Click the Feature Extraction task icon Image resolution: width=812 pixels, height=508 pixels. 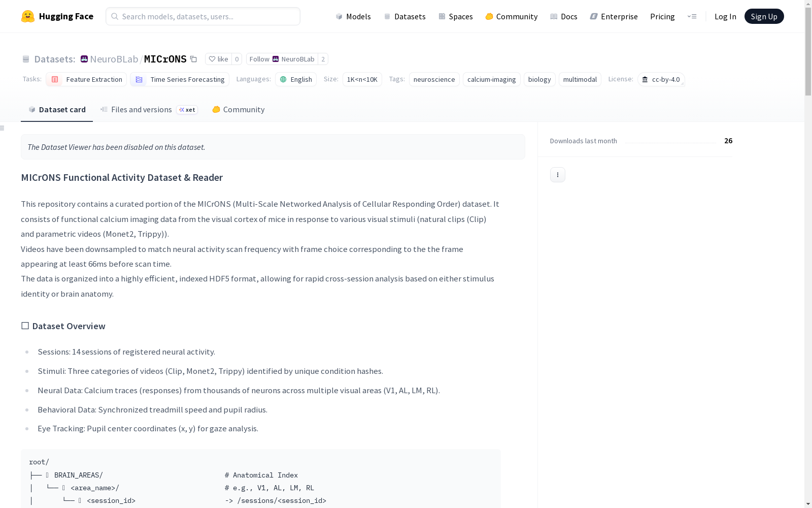(x=55, y=79)
